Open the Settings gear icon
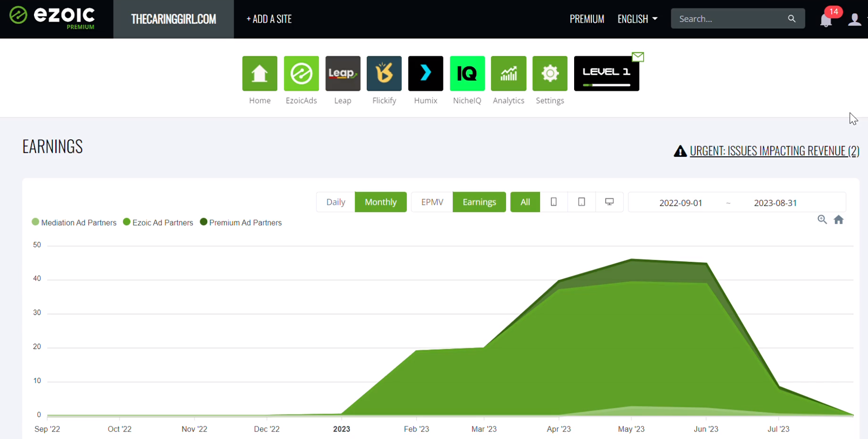The height and width of the screenshot is (439, 868). [x=550, y=73]
